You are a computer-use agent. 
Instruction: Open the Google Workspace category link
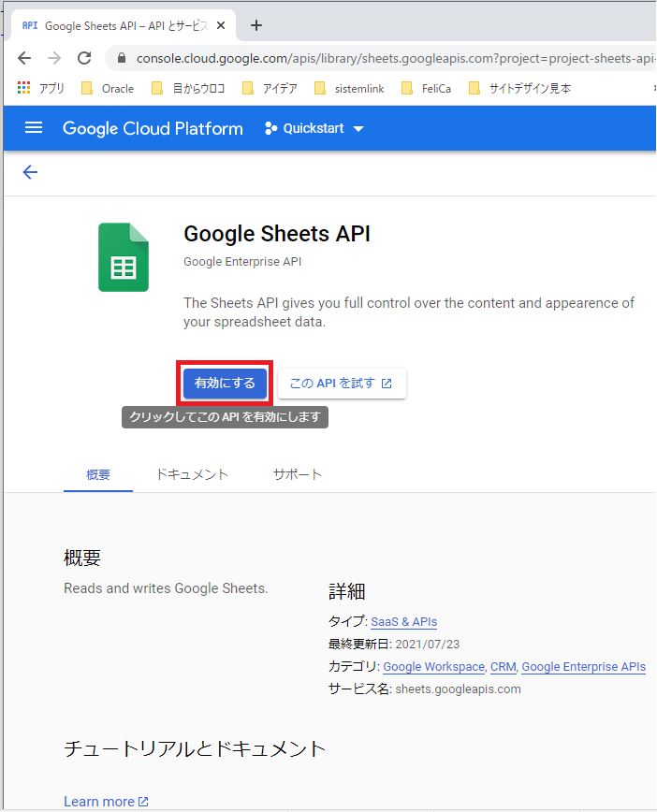click(433, 666)
